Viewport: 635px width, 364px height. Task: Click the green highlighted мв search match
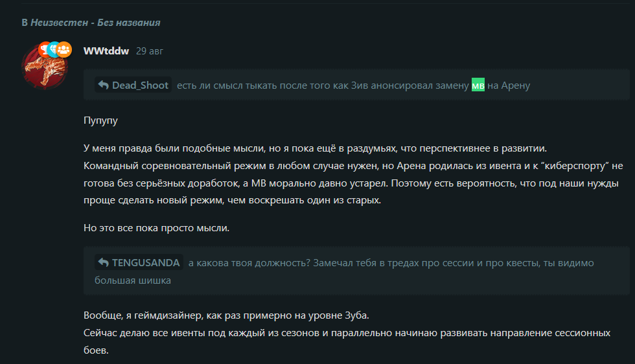pos(478,85)
